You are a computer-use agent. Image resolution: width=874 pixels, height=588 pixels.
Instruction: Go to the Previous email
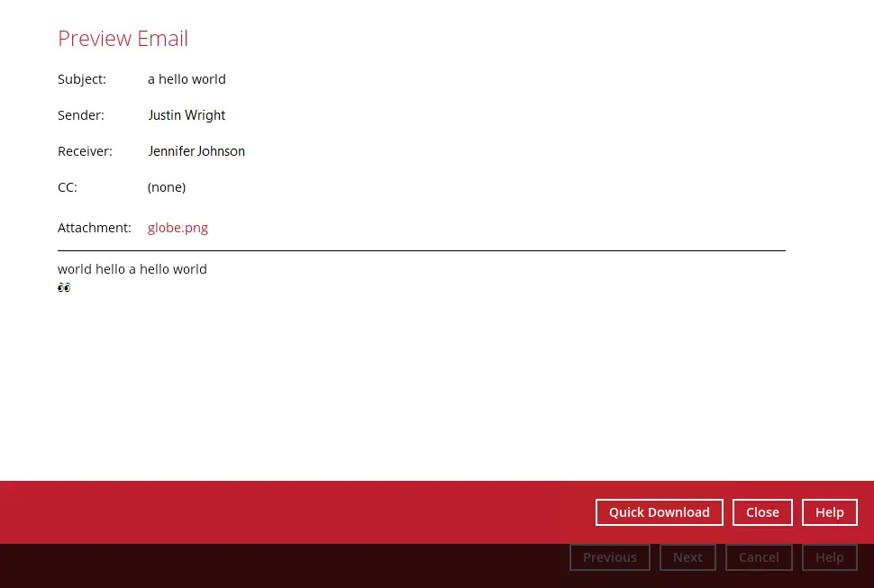point(609,556)
